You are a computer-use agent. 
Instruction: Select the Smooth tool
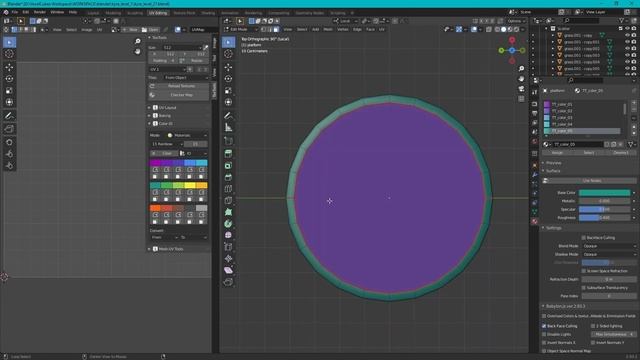[229, 235]
